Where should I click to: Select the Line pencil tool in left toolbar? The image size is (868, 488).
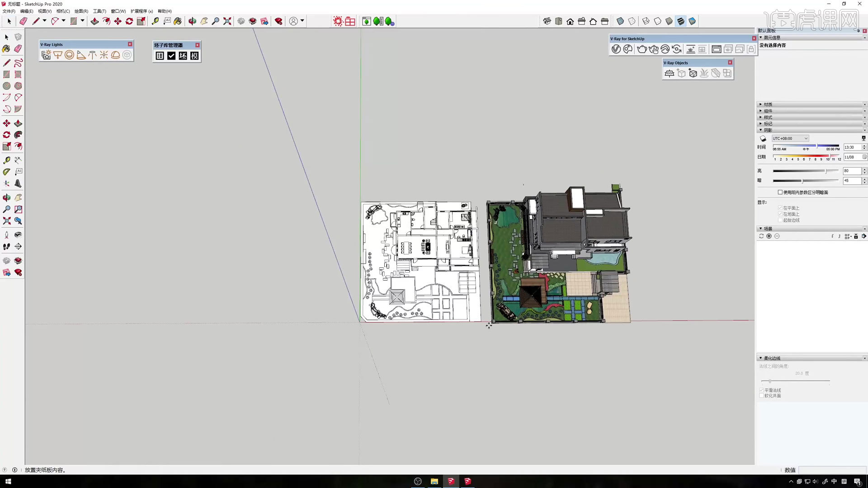click(x=6, y=63)
